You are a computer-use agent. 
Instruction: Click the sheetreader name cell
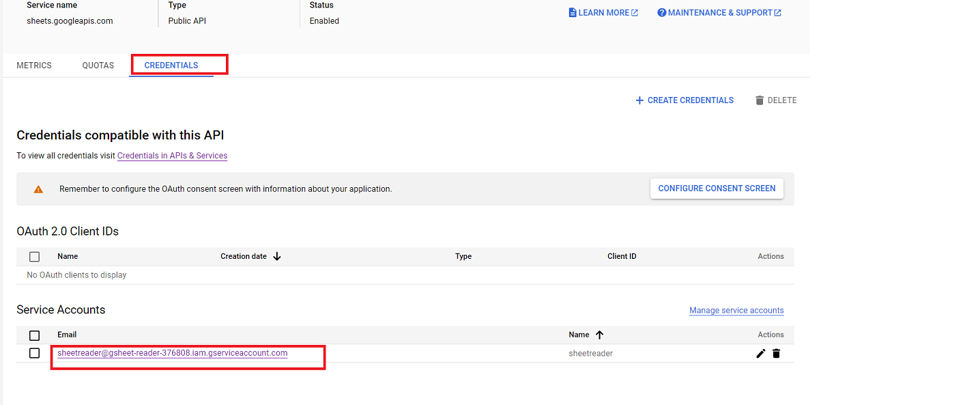591,354
